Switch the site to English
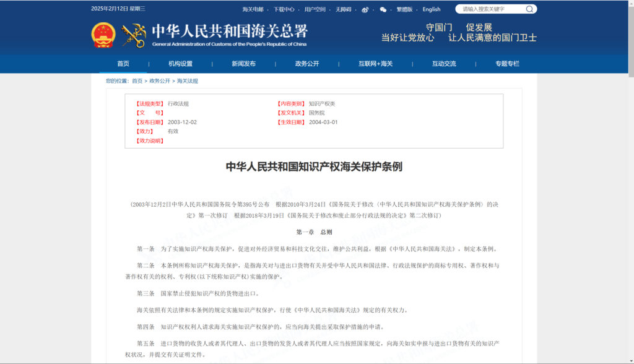 coord(432,9)
